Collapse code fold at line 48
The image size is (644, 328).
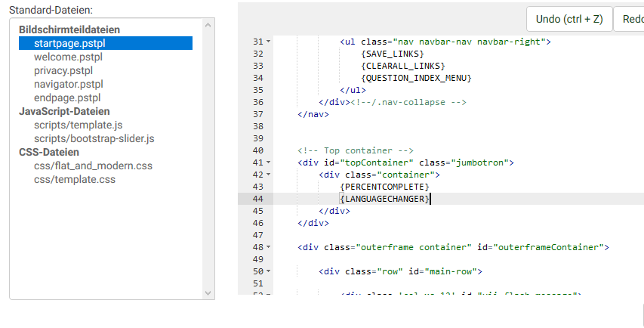(x=269, y=248)
